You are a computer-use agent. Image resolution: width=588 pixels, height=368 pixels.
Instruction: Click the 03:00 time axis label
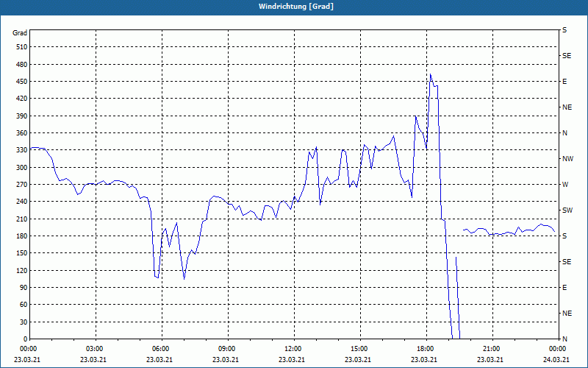95,349
